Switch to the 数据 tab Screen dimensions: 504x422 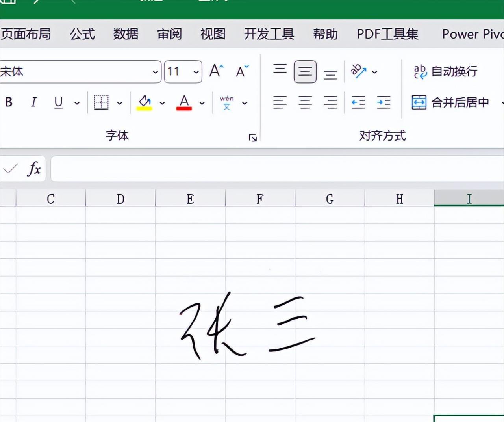click(x=126, y=34)
